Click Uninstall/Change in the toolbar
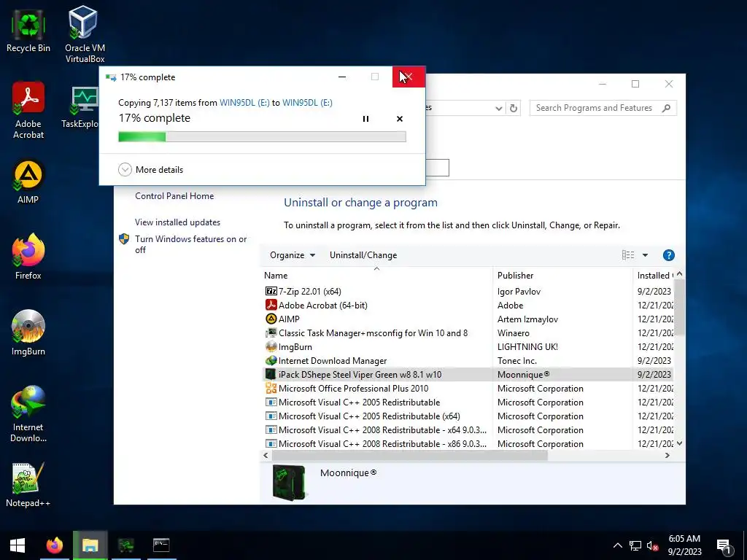Viewport: 747px width, 560px height. [x=363, y=255]
